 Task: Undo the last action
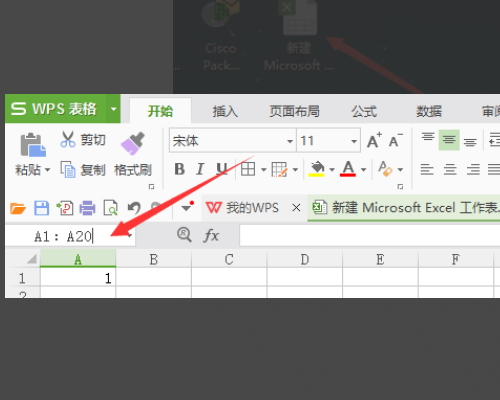coord(134,208)
